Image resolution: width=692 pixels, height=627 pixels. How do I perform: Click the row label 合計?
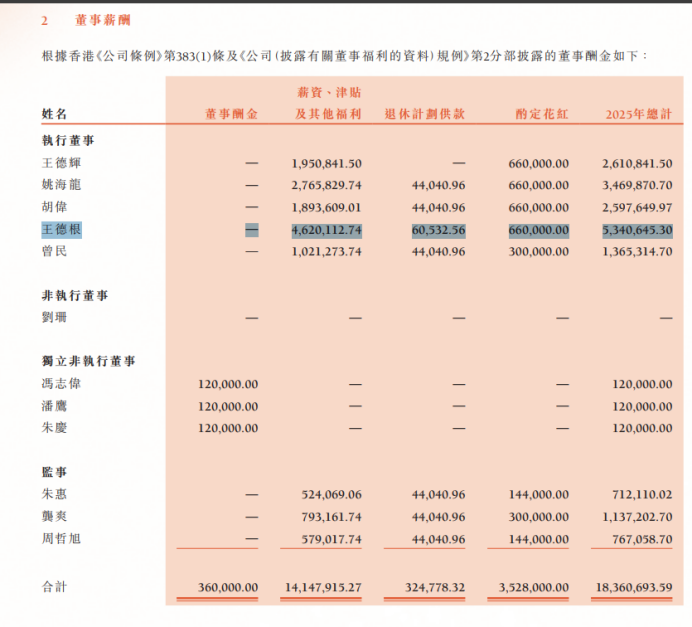[x=54, y=587]
